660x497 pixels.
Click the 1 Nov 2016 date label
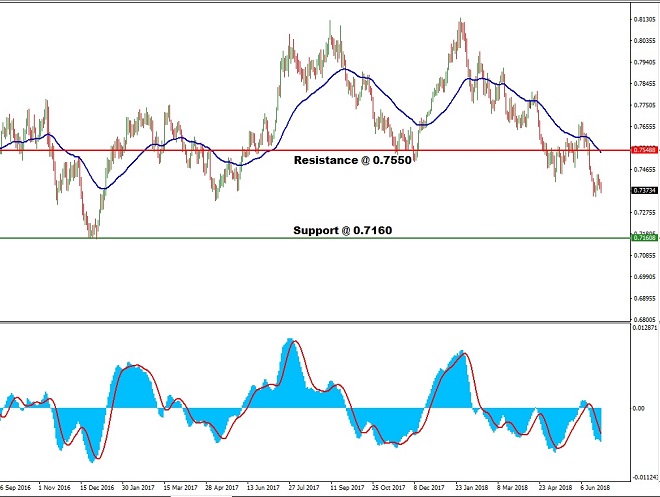pyautogui.click(x=54, y=488)
